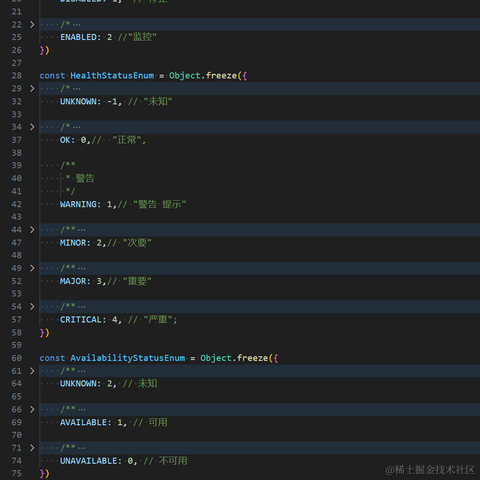
Task: Click the AvailabilityStatusEnum identifier
Action: (128, 358)
